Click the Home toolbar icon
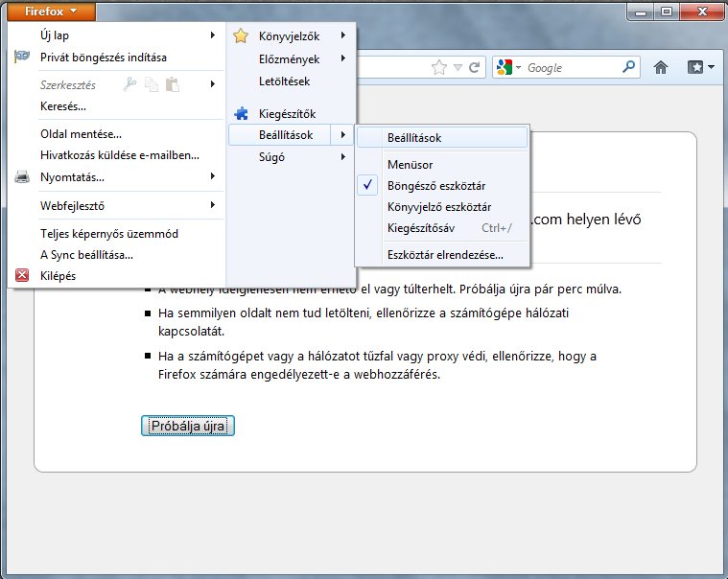Screen dimensions: 728x579 (x=661, y=68)
